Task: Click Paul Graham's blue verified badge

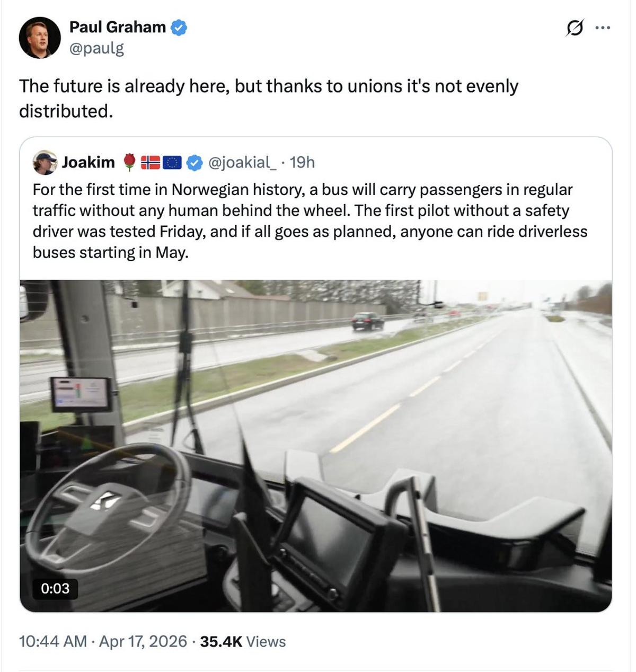Action: 179,28
